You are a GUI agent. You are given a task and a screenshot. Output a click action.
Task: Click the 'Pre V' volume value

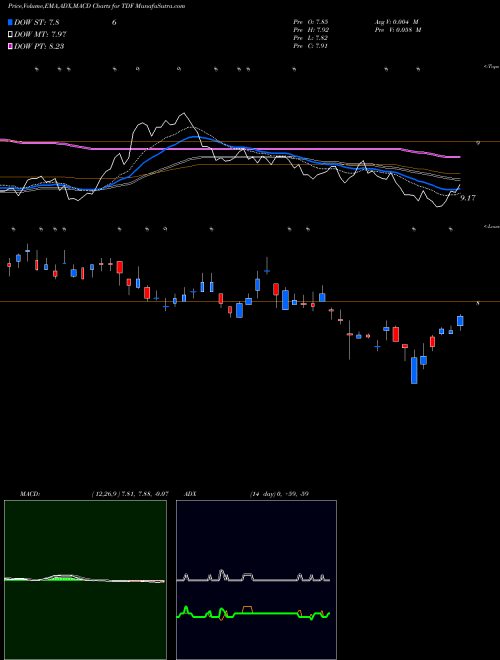pyautogui.click(x=399, y=30)
